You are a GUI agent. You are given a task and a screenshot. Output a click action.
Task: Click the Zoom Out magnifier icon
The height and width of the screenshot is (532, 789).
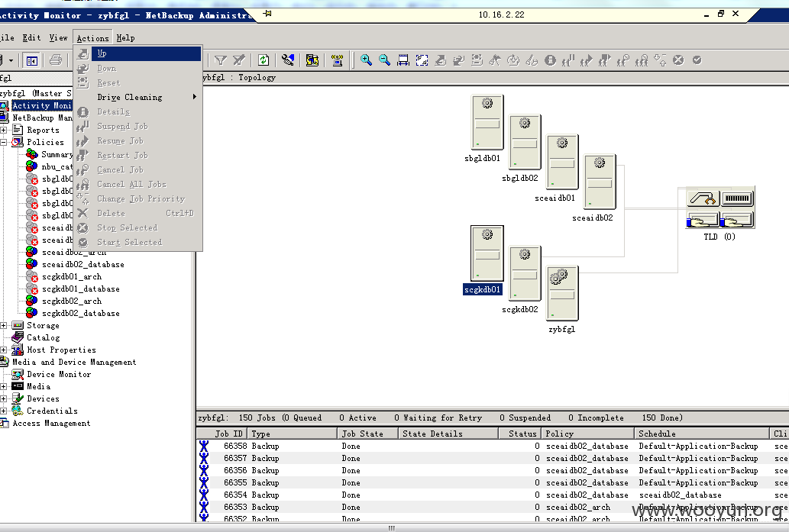click(384, 60)
